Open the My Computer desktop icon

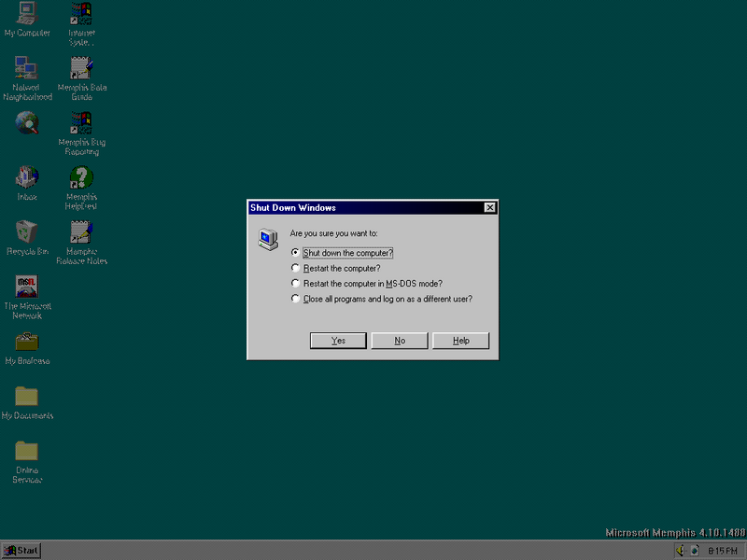[x=26, y=14]
